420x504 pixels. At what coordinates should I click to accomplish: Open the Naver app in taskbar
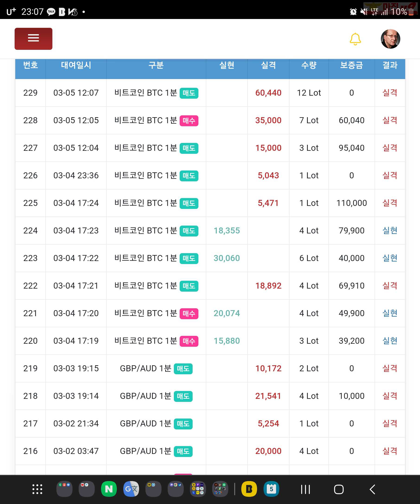(109, 489)
